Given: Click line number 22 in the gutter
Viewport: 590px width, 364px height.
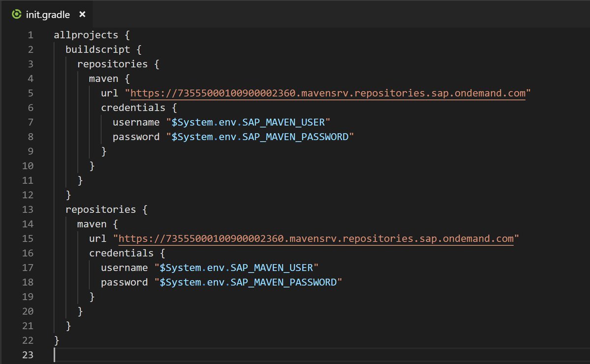Looking at the screenshot, I should 28,340.
